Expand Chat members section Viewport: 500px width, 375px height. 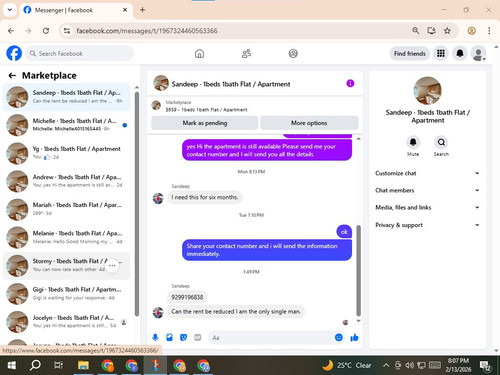(x=428, y=190)
